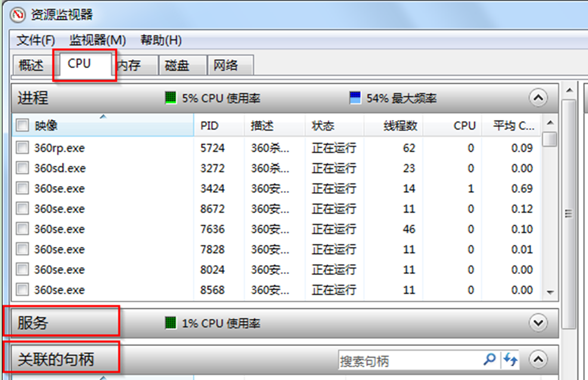Click average CPU value 0.09

(522, 148)
